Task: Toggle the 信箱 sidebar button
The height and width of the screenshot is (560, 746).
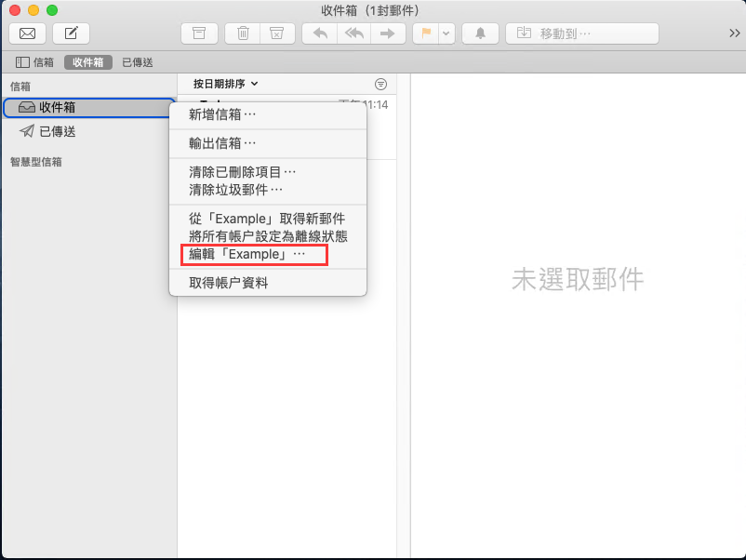Action: pos(35,62)
